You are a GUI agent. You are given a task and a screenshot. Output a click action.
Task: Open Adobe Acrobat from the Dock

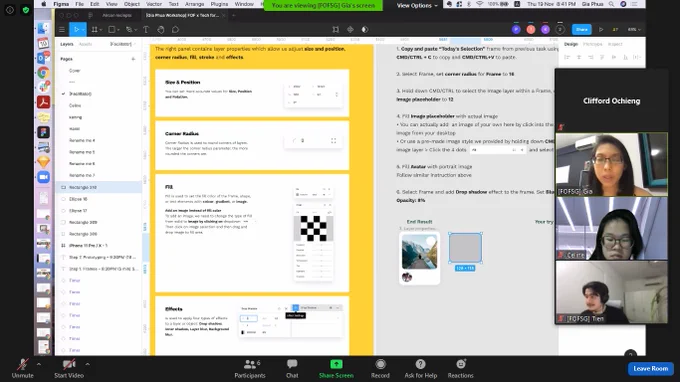click(43, 102)
